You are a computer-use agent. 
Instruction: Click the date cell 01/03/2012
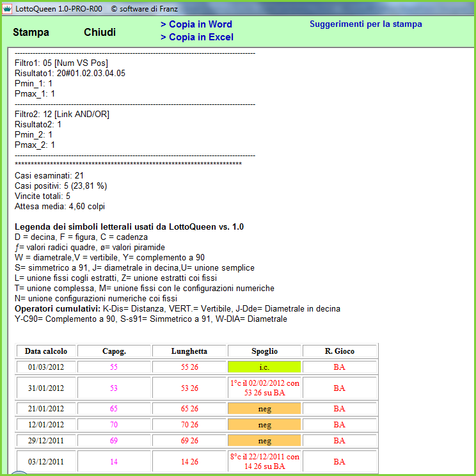46,367
